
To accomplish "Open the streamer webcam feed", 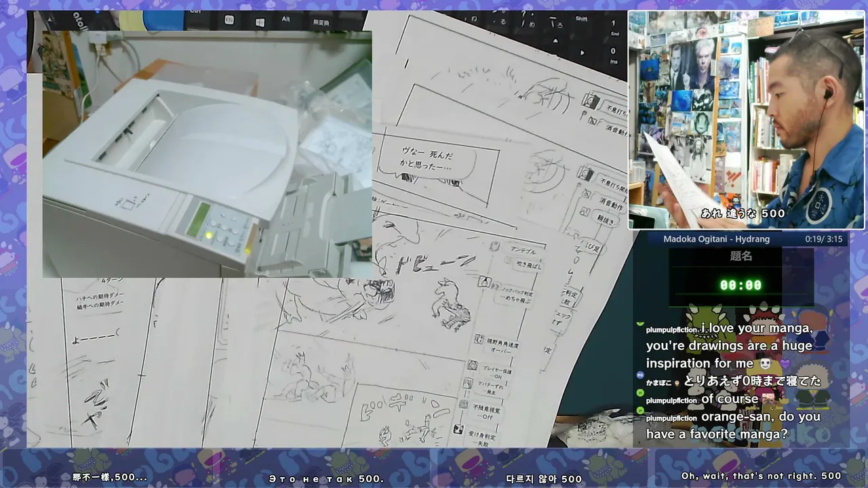I will coord(746,120).
